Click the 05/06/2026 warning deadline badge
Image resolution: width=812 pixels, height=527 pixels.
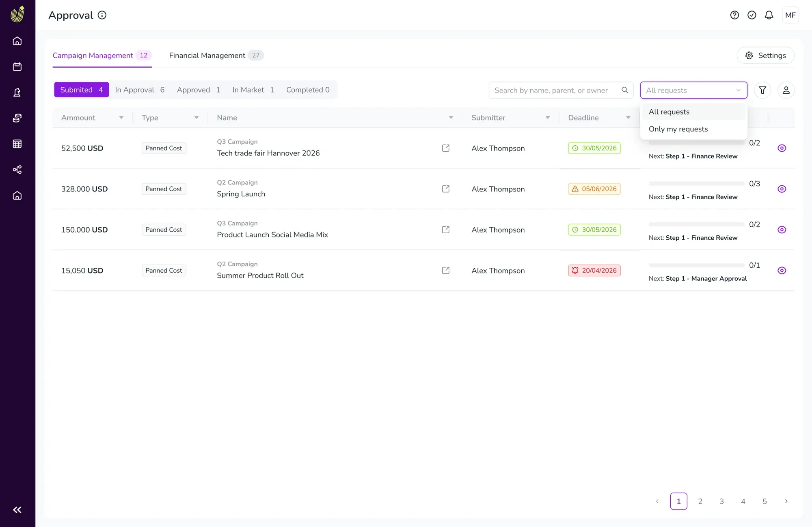(x=594, y=189)
